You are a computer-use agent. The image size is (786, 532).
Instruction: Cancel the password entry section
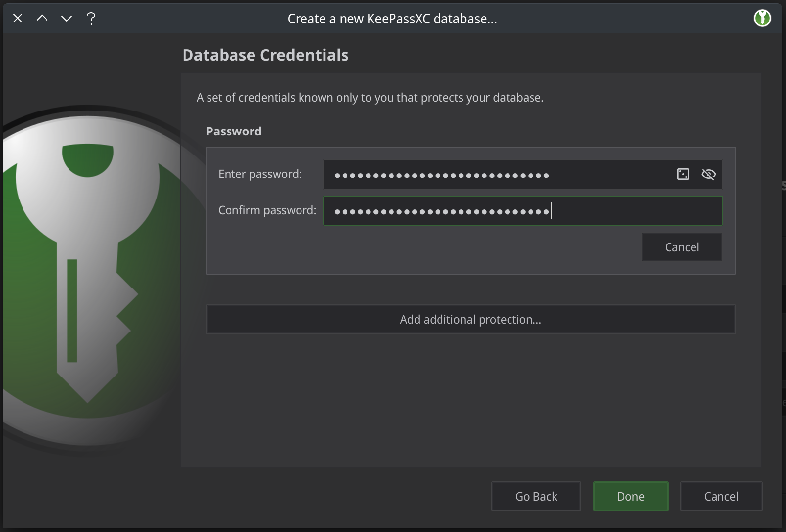(x=682, y=247)
